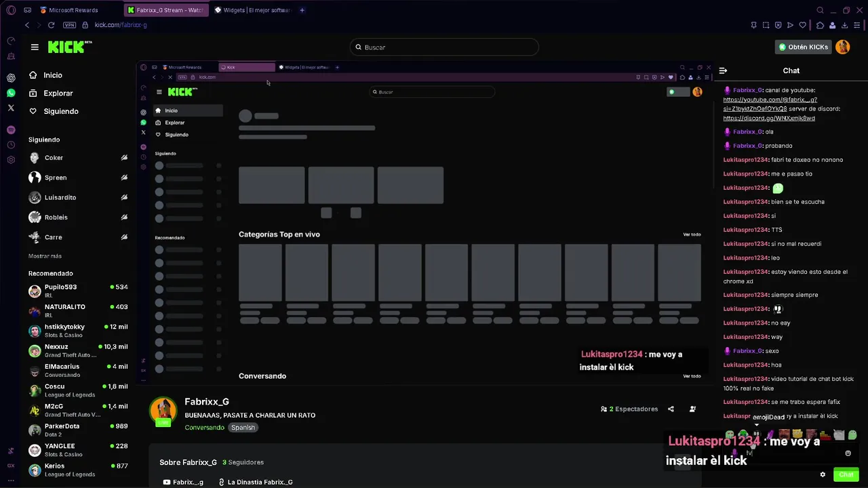868x488 pixels.
Task: Click the Conversando category link
Action: tap(204, 428)
